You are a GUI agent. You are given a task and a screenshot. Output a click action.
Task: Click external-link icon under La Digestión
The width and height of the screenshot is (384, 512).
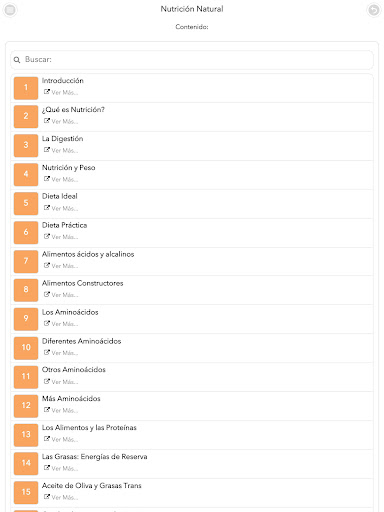coord(47,150)
